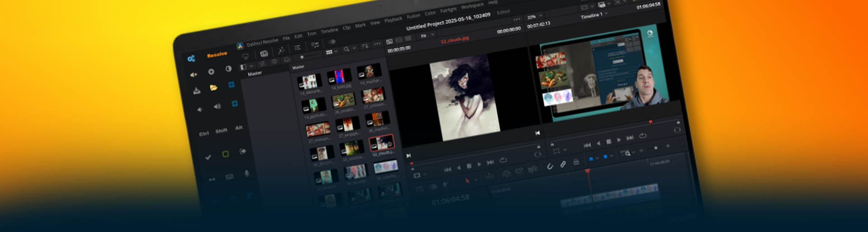This screenshot has height=232, width=868.
Task: Toggle timeline snapping magnet icon
Action: point(550,166)
